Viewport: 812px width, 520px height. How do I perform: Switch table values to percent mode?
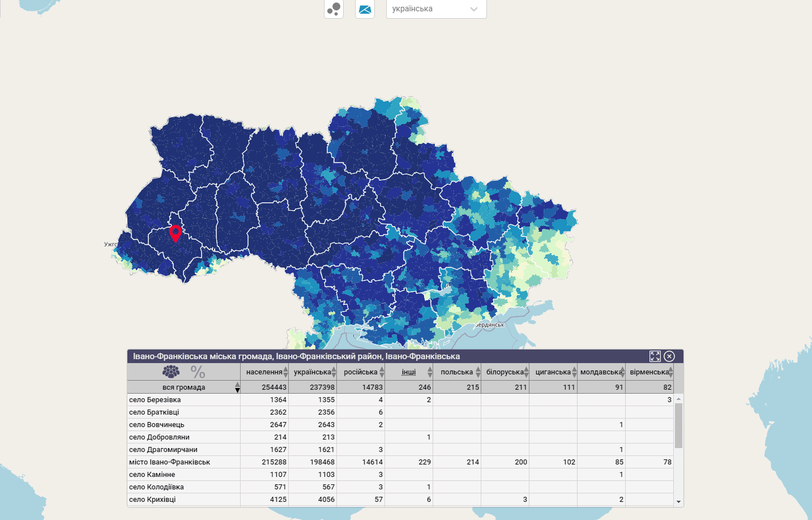coord(198,372)
